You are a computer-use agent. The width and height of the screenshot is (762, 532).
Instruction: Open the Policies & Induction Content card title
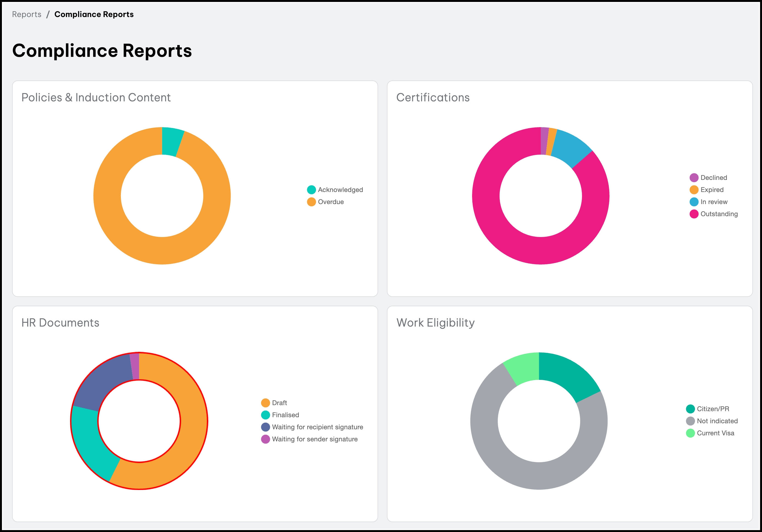click(96, 98)
